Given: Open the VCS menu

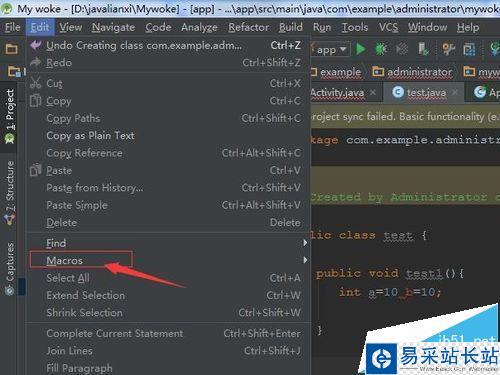Looking at the screenshot, I should [389, 27].
